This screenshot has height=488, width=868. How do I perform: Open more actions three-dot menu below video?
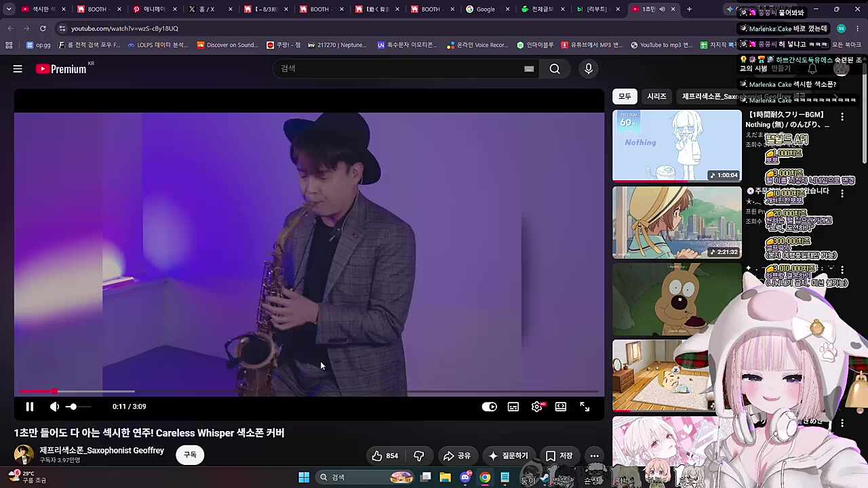tap(594, 455)
